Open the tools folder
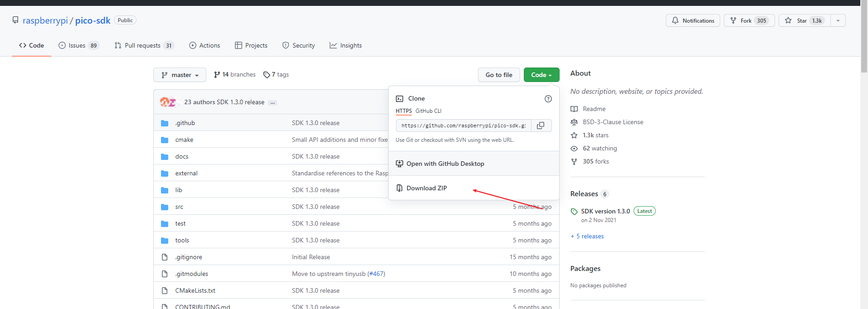868x309 pixels. 182,240
